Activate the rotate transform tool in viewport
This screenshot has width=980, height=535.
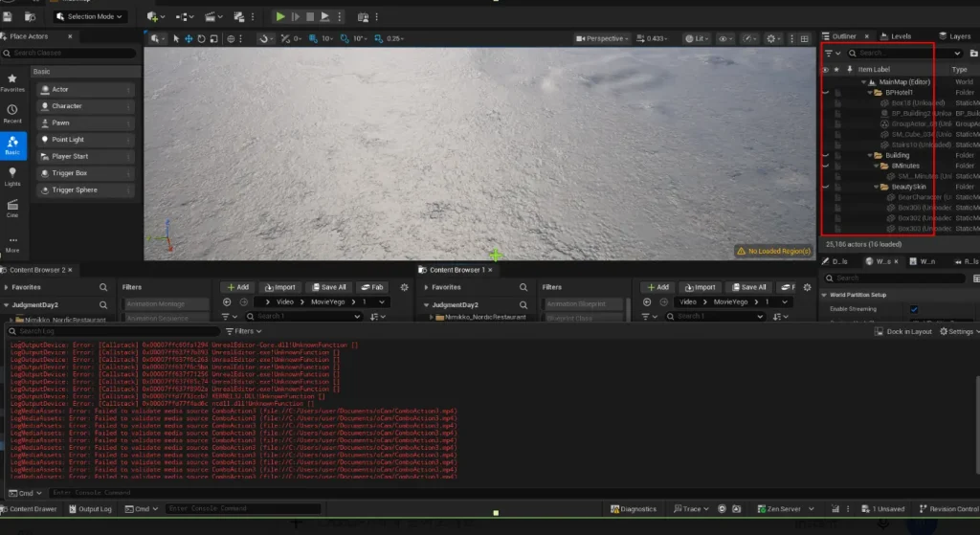[201, 38]
